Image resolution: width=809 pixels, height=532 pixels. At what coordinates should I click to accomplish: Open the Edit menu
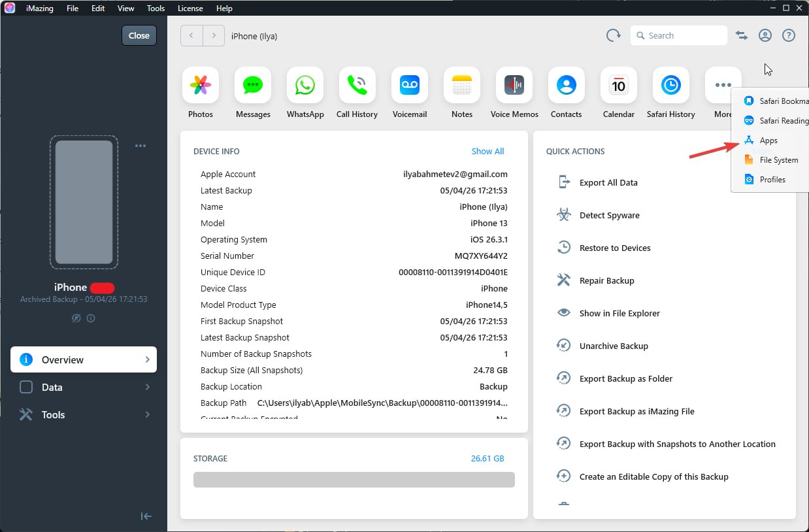tap(98, 8)
